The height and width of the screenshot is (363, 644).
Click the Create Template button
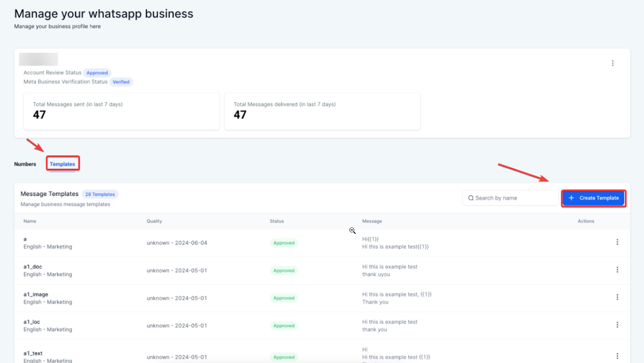click(x=593, y=198)
